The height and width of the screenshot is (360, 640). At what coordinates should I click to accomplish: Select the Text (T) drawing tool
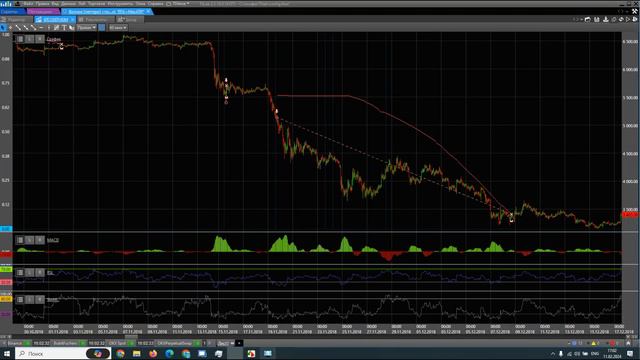[64, 28]
